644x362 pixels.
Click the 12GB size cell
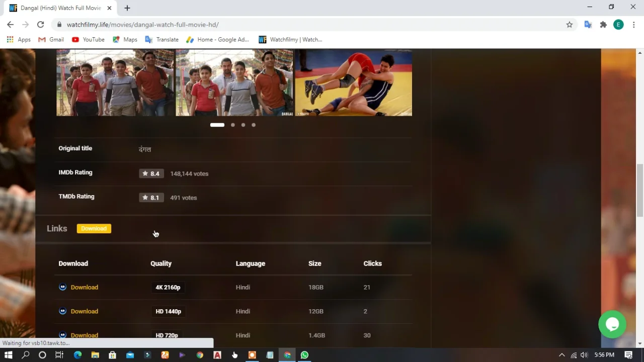point(316,311)
